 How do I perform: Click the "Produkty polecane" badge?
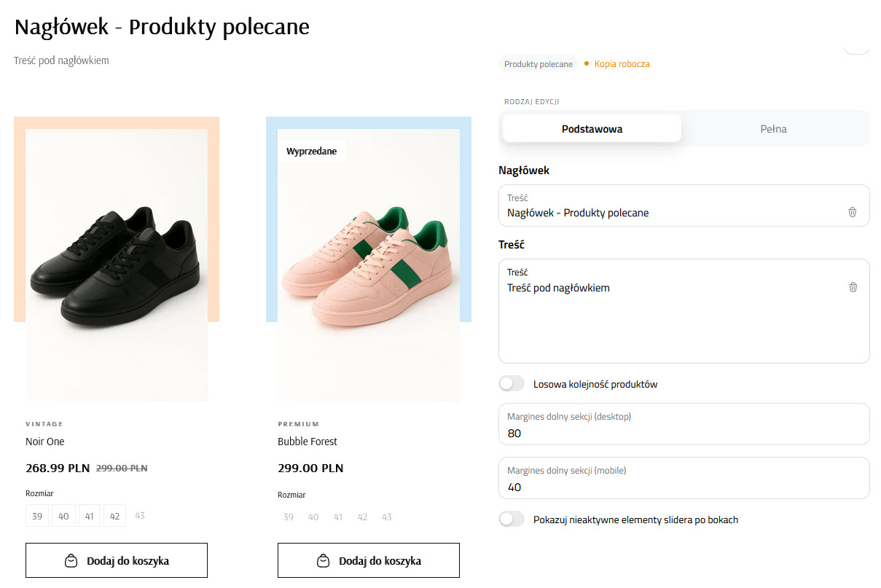pos(539,63)
